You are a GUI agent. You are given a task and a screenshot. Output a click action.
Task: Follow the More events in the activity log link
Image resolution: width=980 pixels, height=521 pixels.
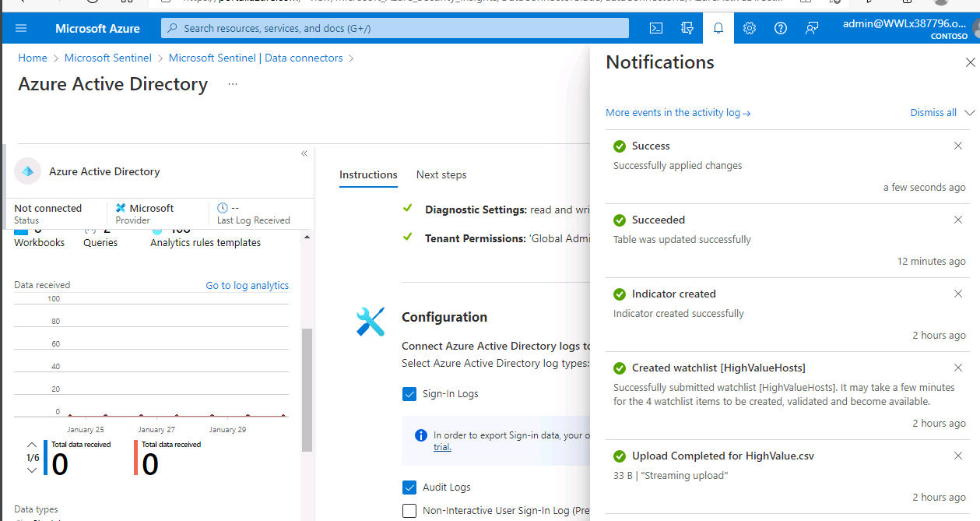(x=678, y=112)
